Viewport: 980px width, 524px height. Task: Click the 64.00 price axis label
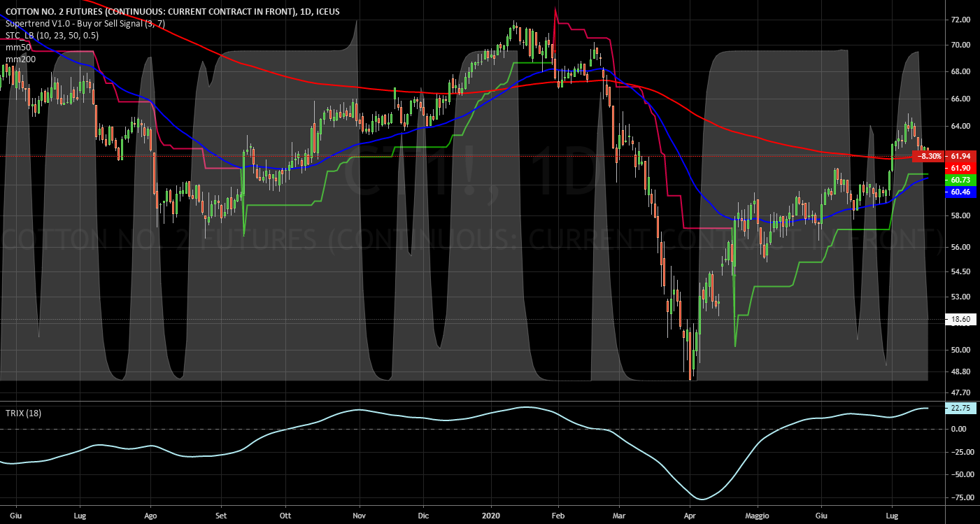[x=960, y=127]
